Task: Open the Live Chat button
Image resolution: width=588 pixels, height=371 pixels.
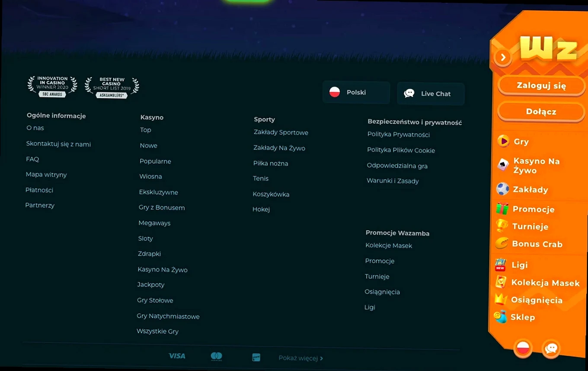Action: point(431,94)
